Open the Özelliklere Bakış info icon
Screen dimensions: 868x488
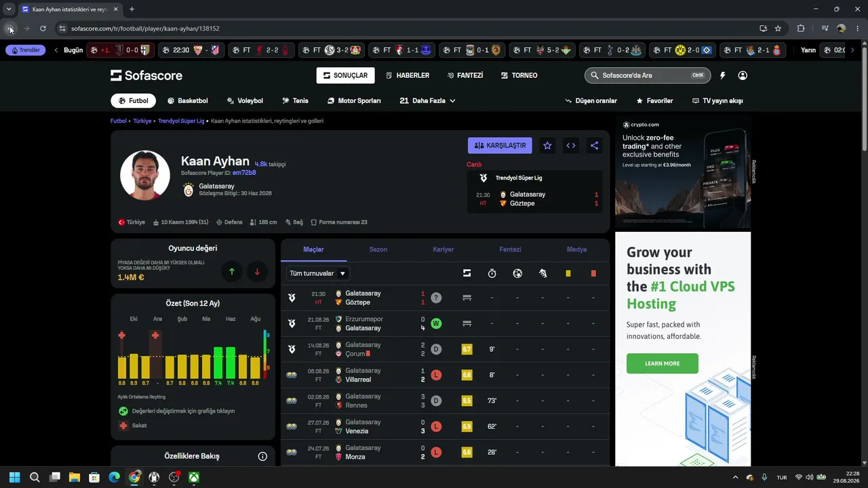(x=262, y=456)
